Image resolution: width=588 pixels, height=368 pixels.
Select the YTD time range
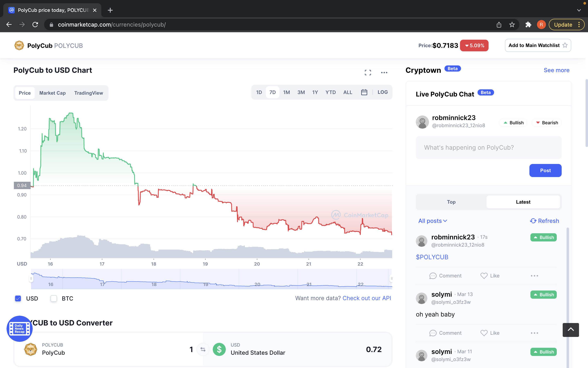click(331, 92)
